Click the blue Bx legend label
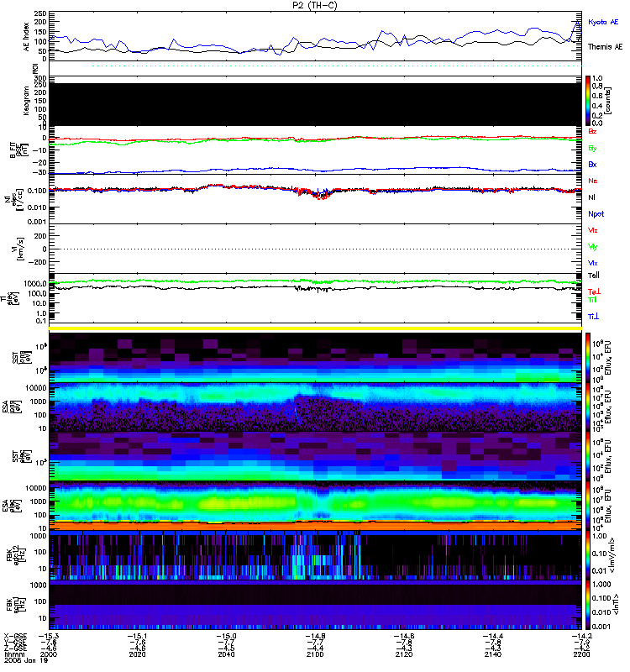Screen dimensions: 630x672 click(x=592, y=164)
